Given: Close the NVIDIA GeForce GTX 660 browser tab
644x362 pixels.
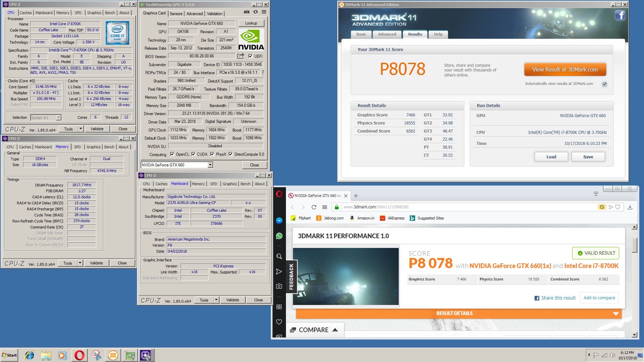Looking at the screenshot, I should 346,196.
